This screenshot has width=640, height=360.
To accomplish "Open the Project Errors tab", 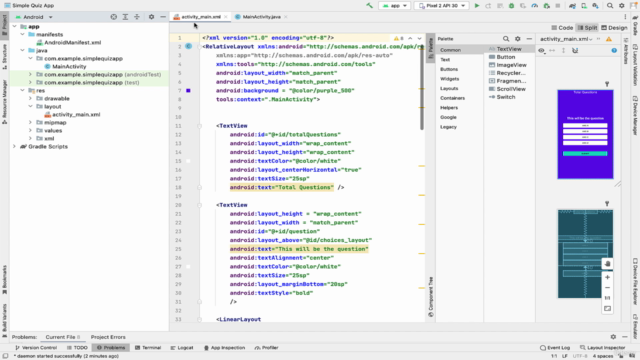I will click(x=108, y=337).
